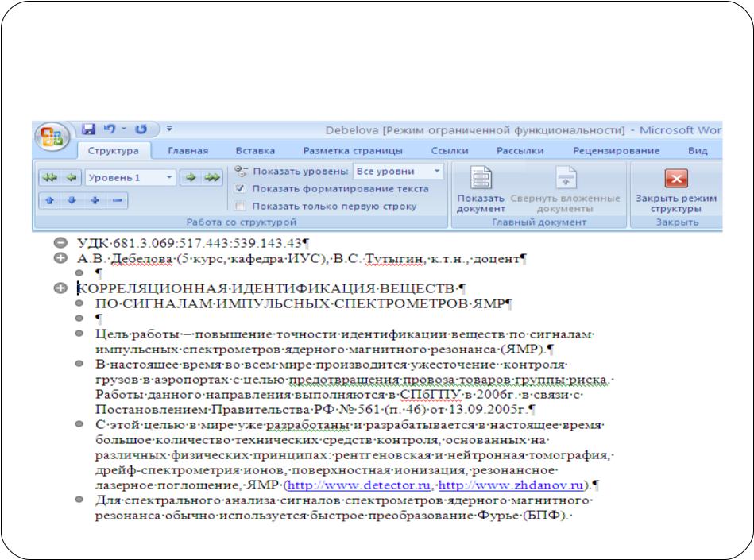Open the 'Рассылки' ribbon tab
Viewport: 754px width, 560px height.
(520, 150)
